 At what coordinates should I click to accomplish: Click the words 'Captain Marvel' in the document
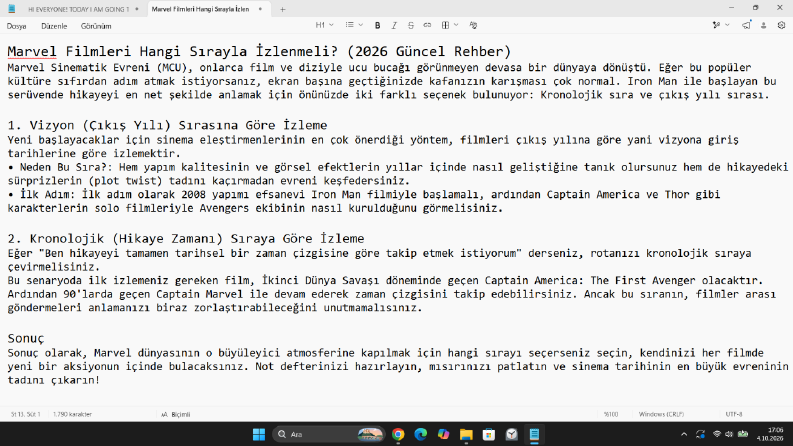coord(199,294)
